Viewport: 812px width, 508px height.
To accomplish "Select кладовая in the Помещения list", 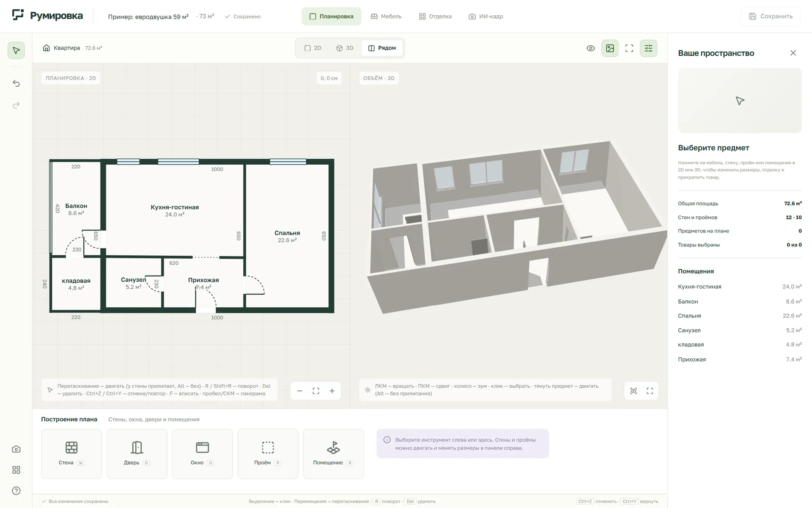I will click(x=740, y=345).
